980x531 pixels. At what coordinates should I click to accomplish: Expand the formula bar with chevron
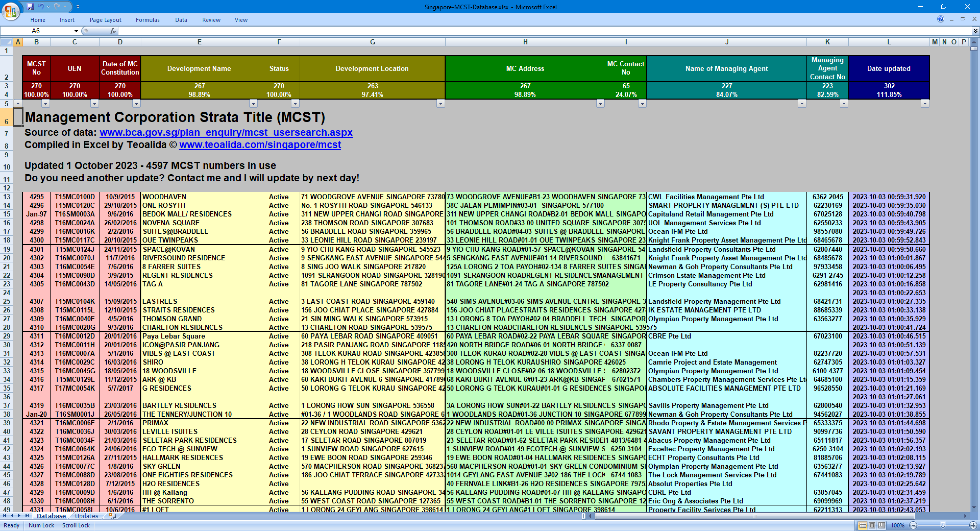point(975,31)
